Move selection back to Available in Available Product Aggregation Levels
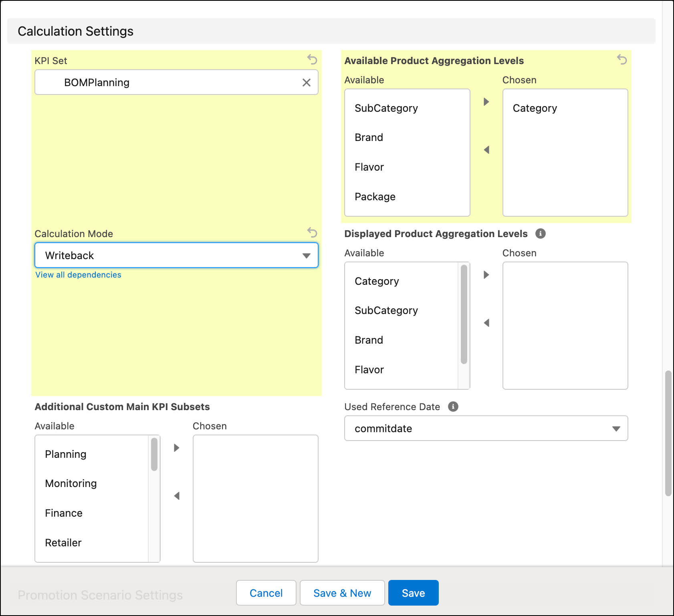Viewport: 674px width, 616px height. coord(486,150)
